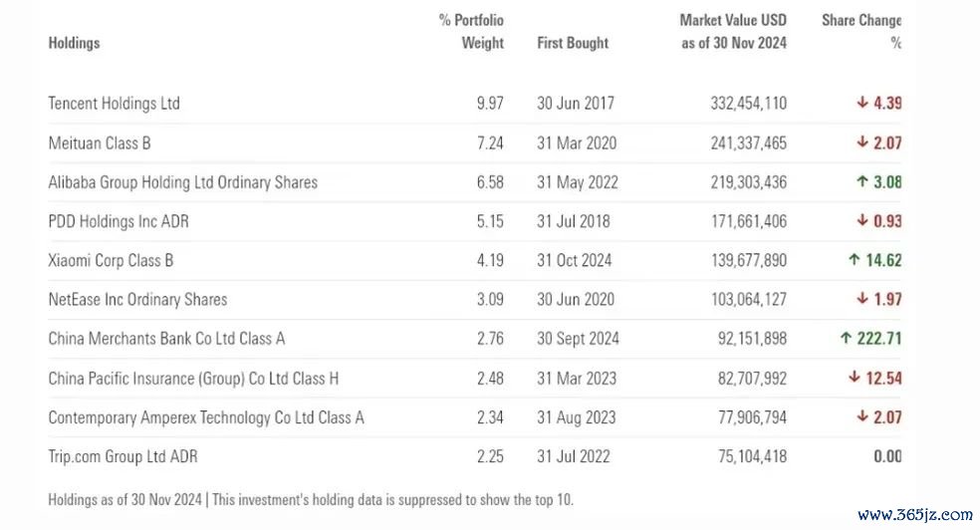Click the green up arrow next to Xiaomi 14.62
Image resolution: width=980 pixels, height=530 pixels.
(x=855, y=259)
